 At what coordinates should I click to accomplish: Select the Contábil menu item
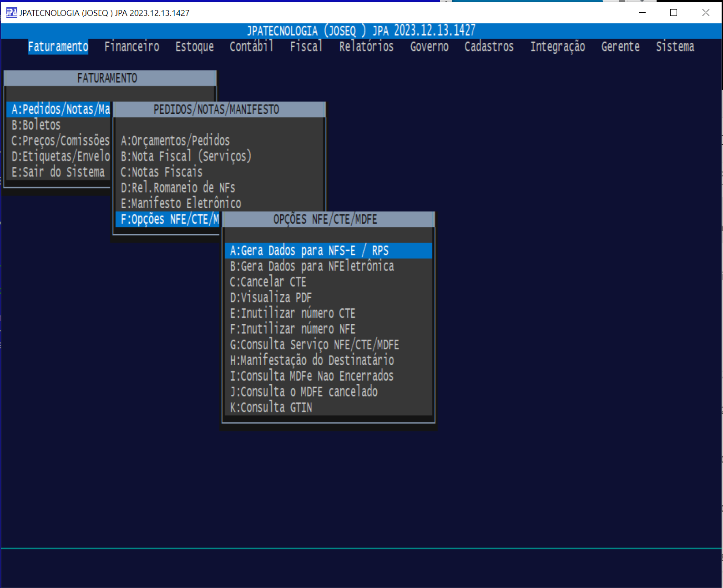coord(251,47)
